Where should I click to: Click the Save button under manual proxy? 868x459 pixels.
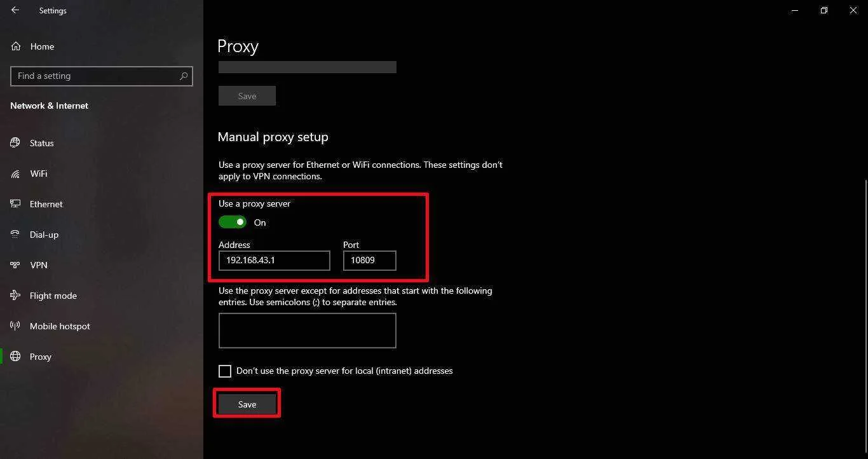click(247, 404)
